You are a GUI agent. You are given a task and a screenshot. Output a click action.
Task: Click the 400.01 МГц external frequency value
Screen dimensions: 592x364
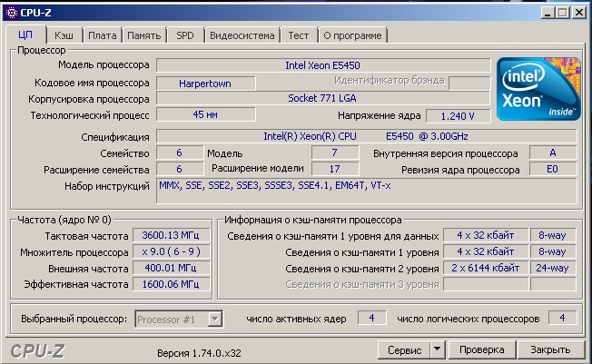(171, 268)
